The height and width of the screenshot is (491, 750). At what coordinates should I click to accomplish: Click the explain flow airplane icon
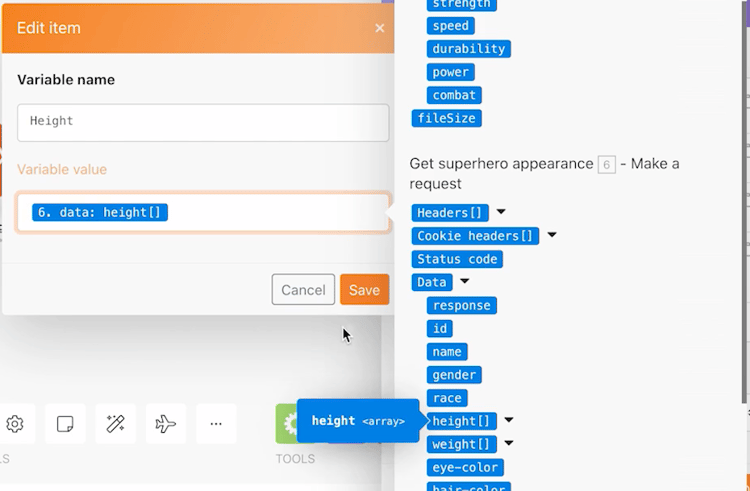click(x=165, y=424)
